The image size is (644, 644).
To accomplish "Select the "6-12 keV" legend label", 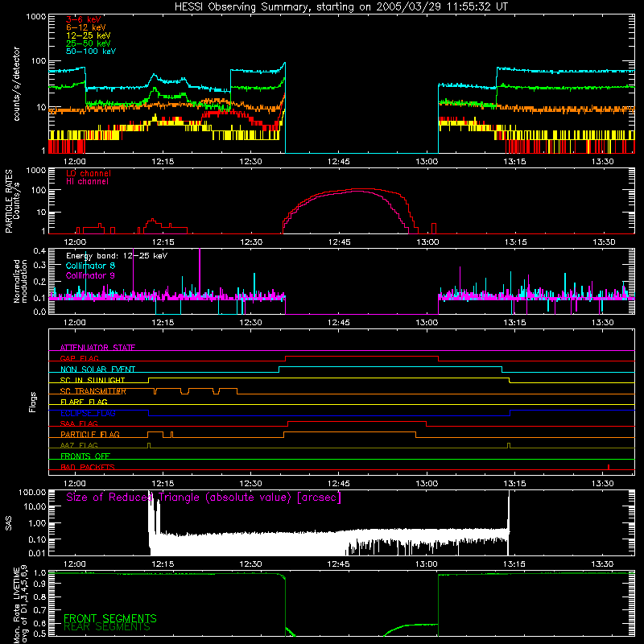I will (x=85, y=27).
